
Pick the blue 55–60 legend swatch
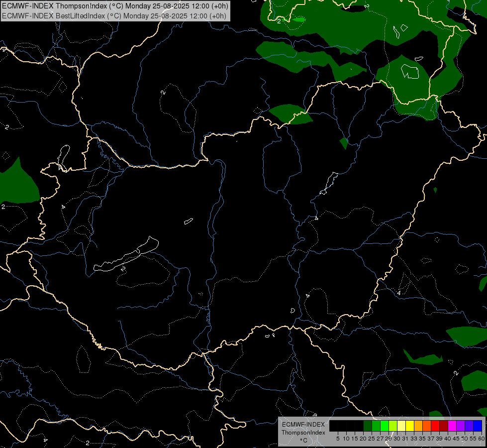click(478, 426)
